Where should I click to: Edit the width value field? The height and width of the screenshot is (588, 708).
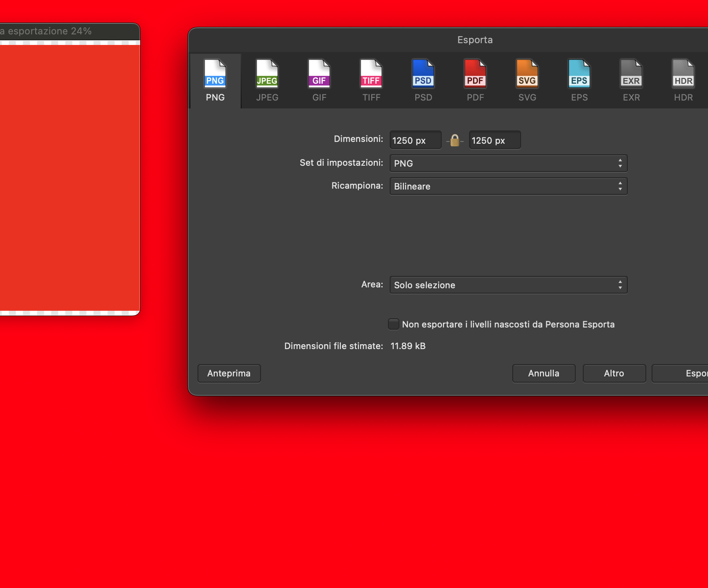pyautogui.click(x=415, y=140)
